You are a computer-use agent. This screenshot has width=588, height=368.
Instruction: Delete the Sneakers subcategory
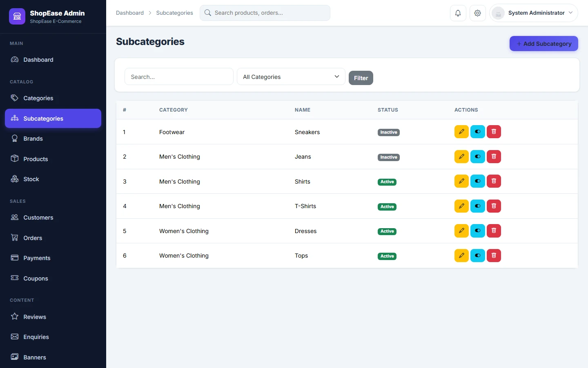494,132
